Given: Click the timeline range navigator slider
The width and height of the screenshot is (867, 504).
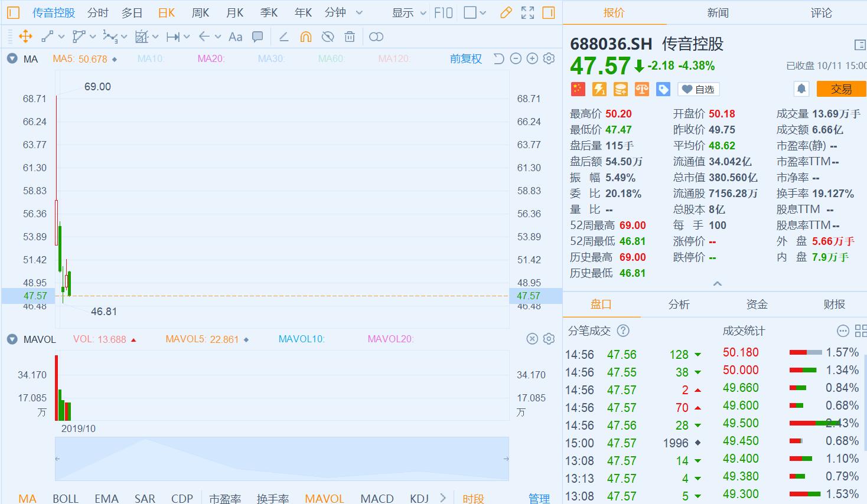Looking at the screenshot, I should [282, 459].
